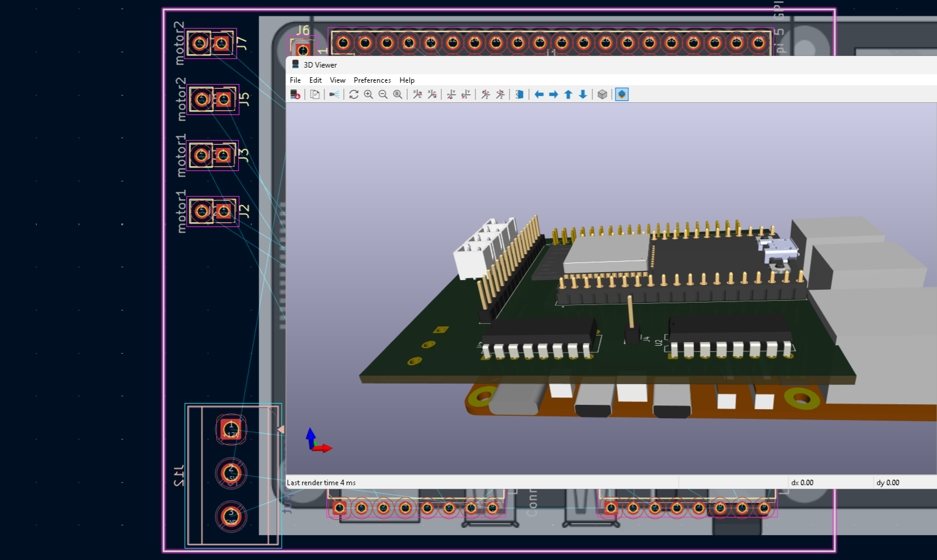937x560 pixels.
Task: Enable orthographic projection with the cube icon
Action: (603, 94)
